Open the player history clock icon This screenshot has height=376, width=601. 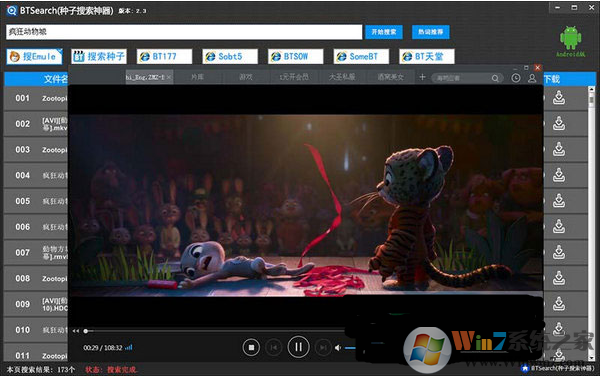(x=516, y=78)
